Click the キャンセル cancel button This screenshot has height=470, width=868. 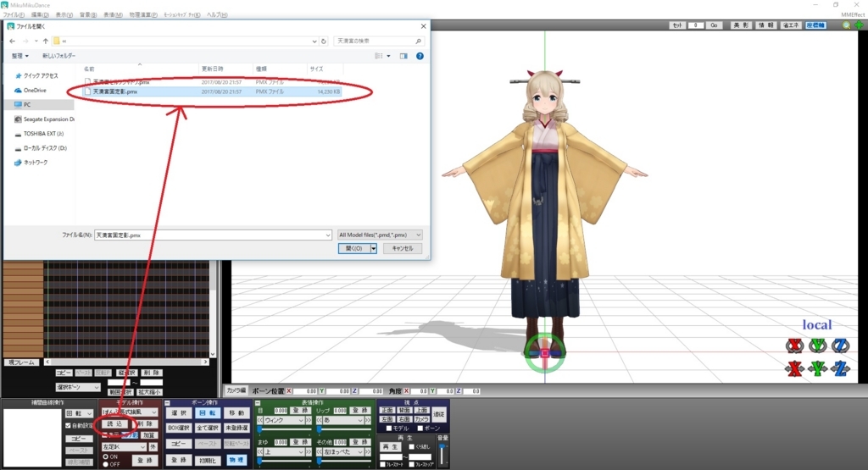pyautogui.click(x=403, y=249)
